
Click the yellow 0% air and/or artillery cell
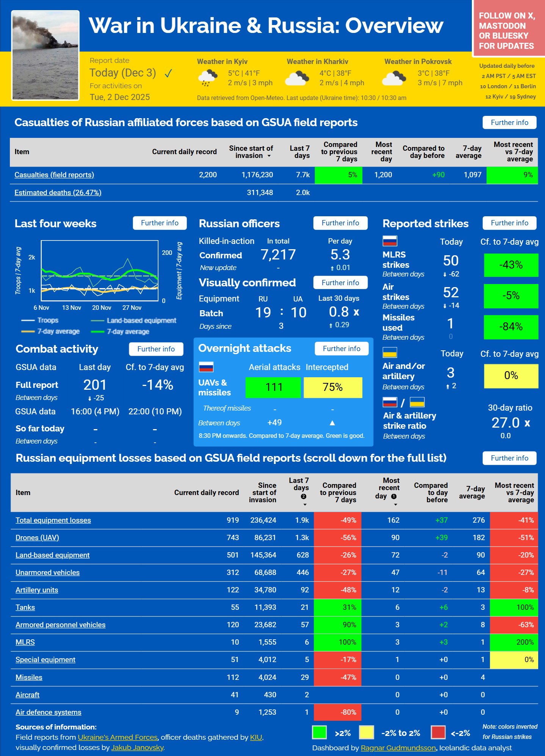coord(511,376)
